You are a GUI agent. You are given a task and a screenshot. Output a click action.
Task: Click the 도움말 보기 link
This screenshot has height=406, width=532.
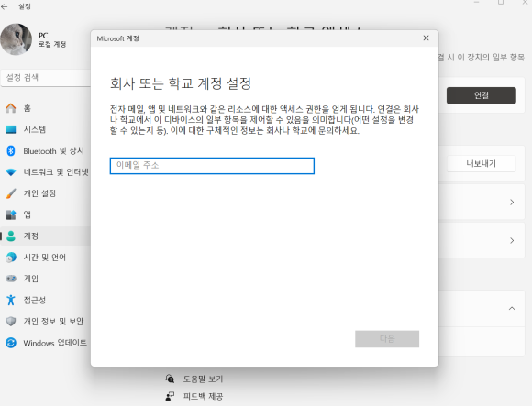click(203, 379)
